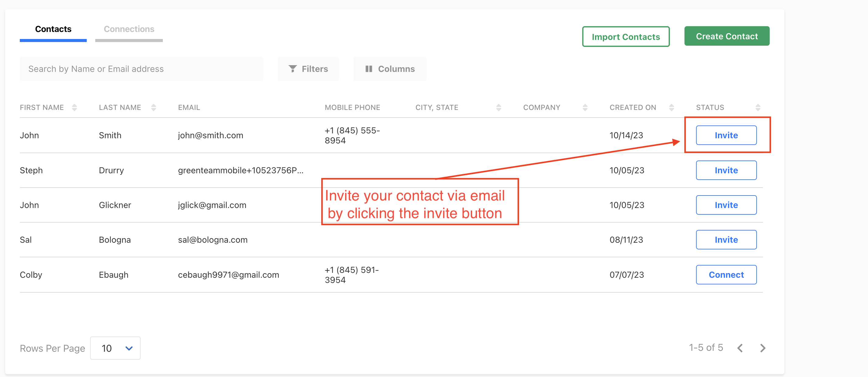
Task: Click the Email column header
Action: (x=189, y=107)
